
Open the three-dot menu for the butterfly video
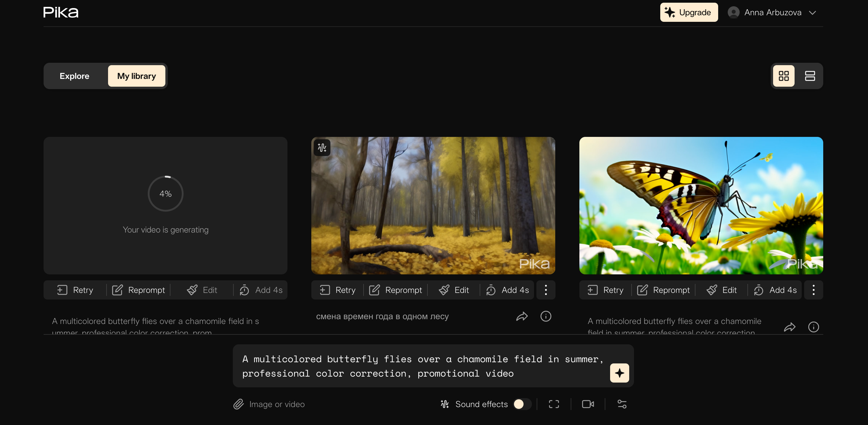813,290
